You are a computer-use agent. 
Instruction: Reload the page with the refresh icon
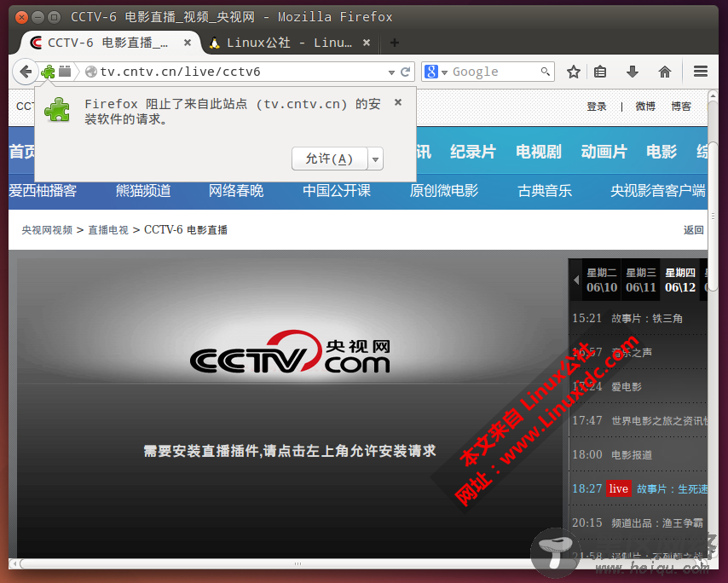(x=405, y=72)
